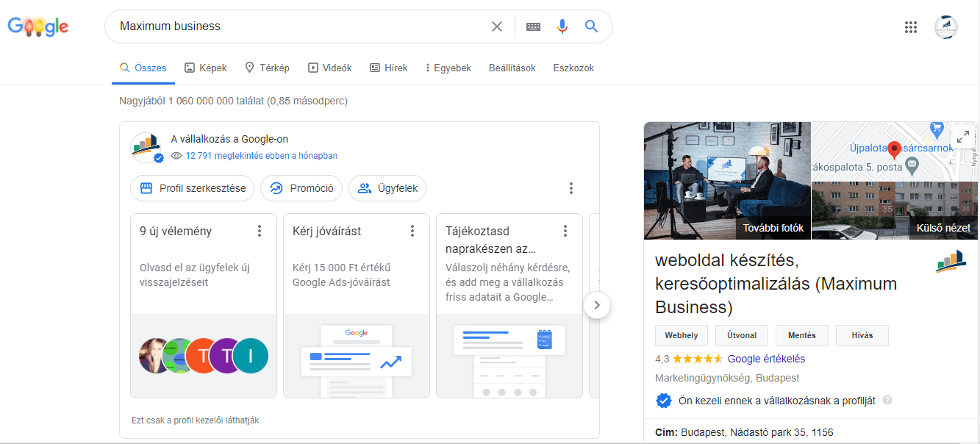Open the 9 új vélemény card
This screenshot has width=980, height=444.
(204, 306)
